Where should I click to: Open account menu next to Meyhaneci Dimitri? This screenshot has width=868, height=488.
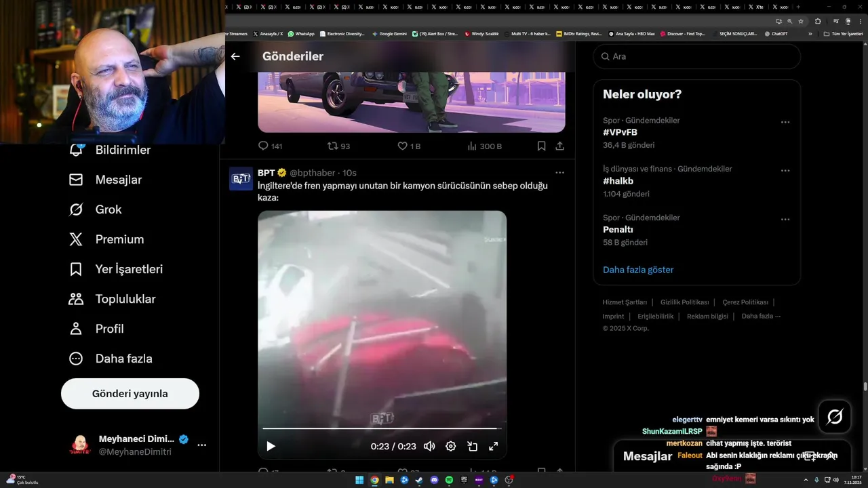[201, 445]
